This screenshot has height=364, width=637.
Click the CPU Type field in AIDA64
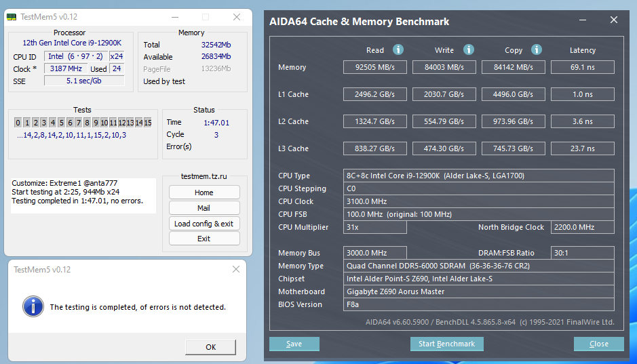(x=478, y=176)
